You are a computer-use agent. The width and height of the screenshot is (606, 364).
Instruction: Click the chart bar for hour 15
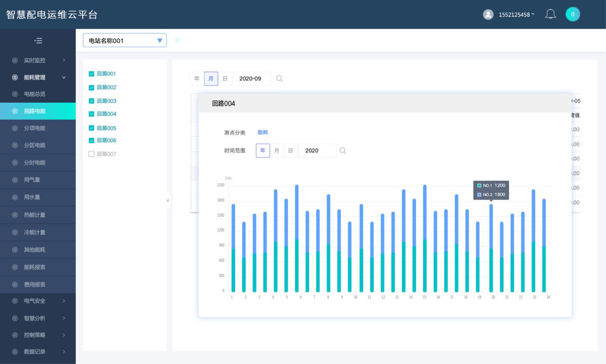[425, 238]
